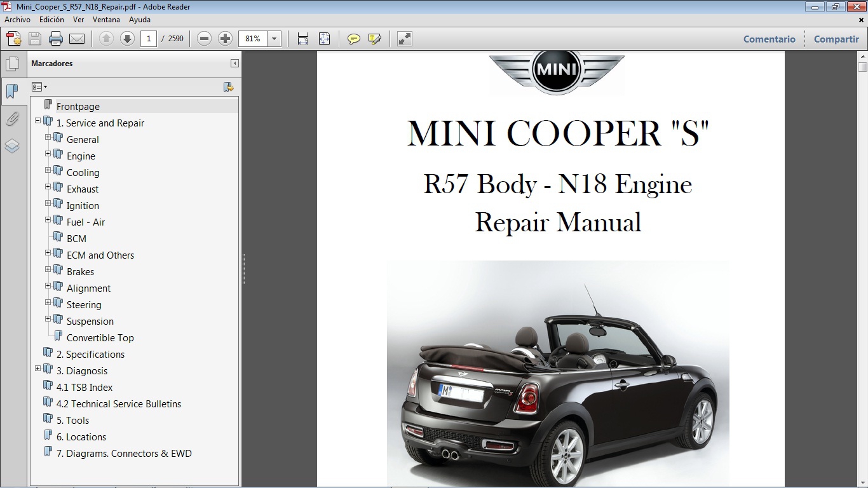
Task: Open the Edición menu
Action: (51, 19)
